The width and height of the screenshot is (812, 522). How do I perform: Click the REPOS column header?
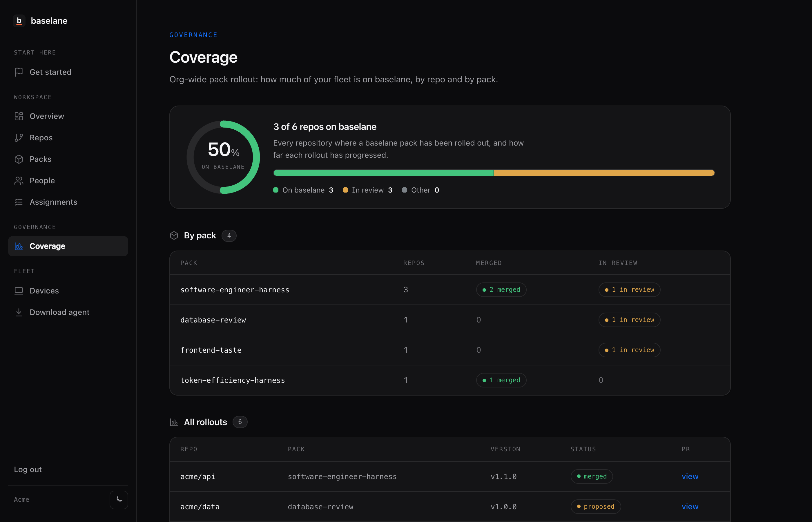[x=414, y=263]
